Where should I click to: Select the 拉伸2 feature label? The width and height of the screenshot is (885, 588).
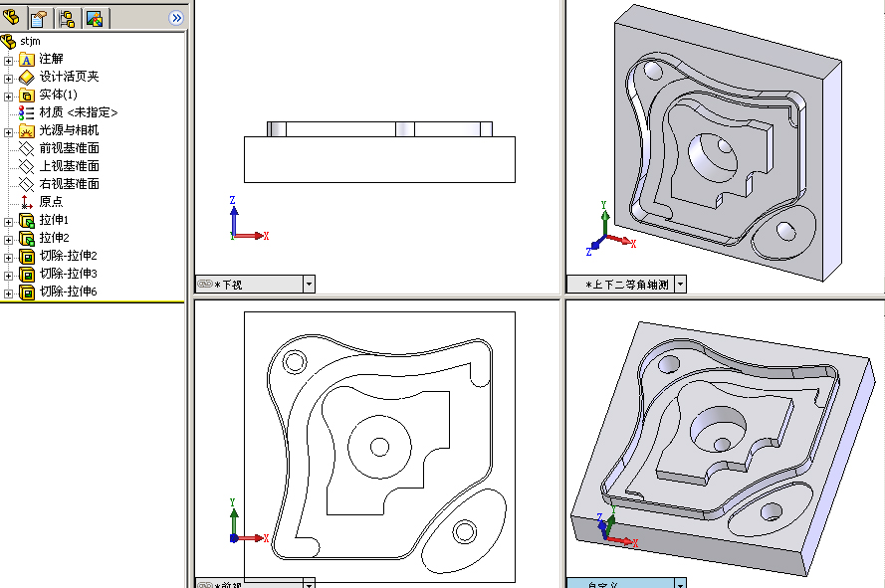[54, 238]
